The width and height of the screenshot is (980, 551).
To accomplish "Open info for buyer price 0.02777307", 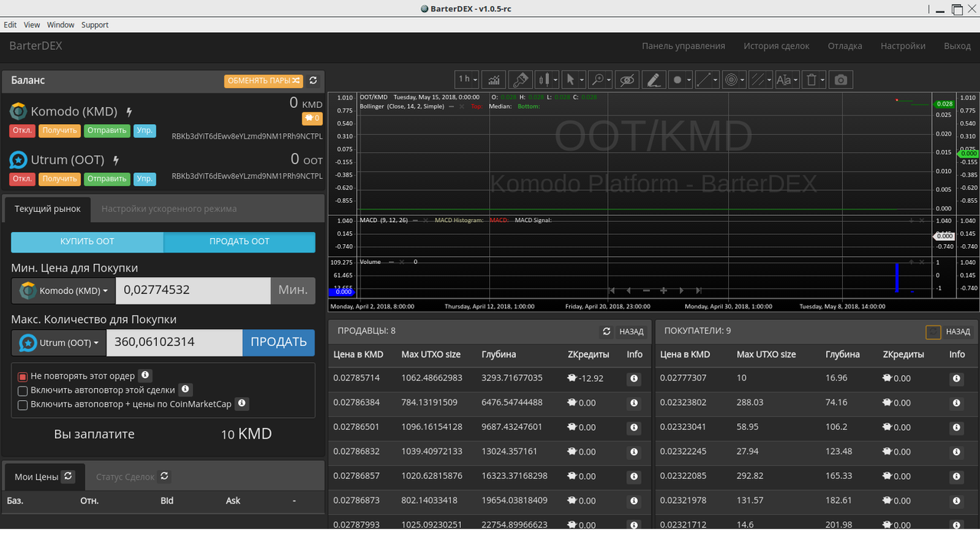I will (x=956, y=378).
